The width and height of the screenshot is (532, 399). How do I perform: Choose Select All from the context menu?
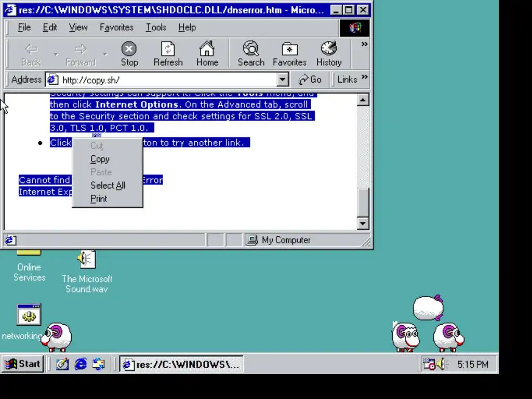click(x=108, y=185)
